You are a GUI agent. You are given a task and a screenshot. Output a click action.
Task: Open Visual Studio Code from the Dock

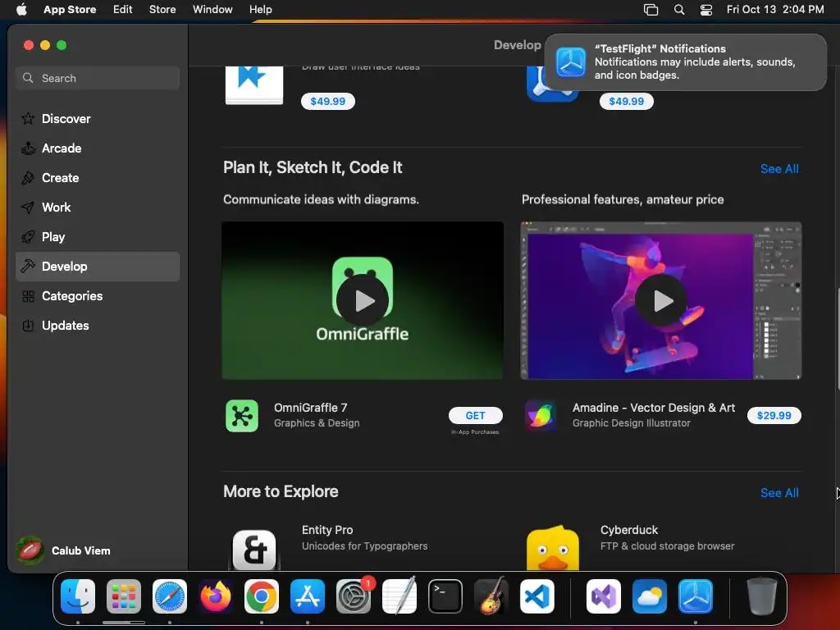(x=536, y=596)
